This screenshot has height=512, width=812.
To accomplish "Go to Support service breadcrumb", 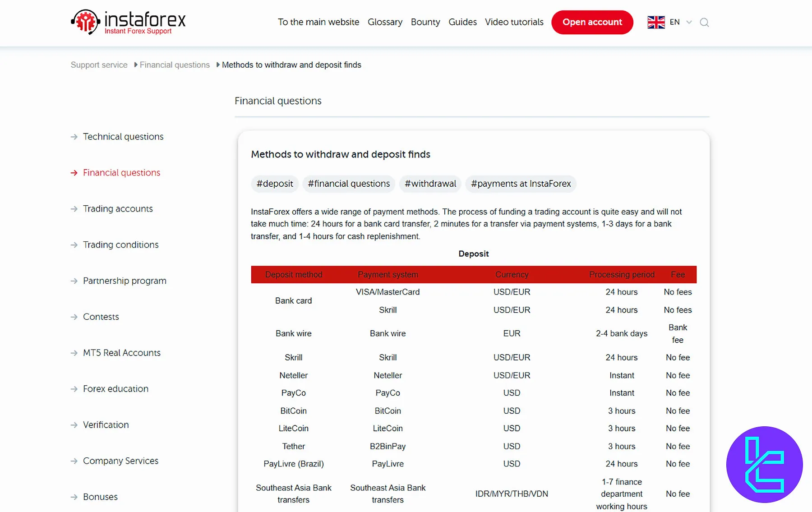I will (99, 65).
